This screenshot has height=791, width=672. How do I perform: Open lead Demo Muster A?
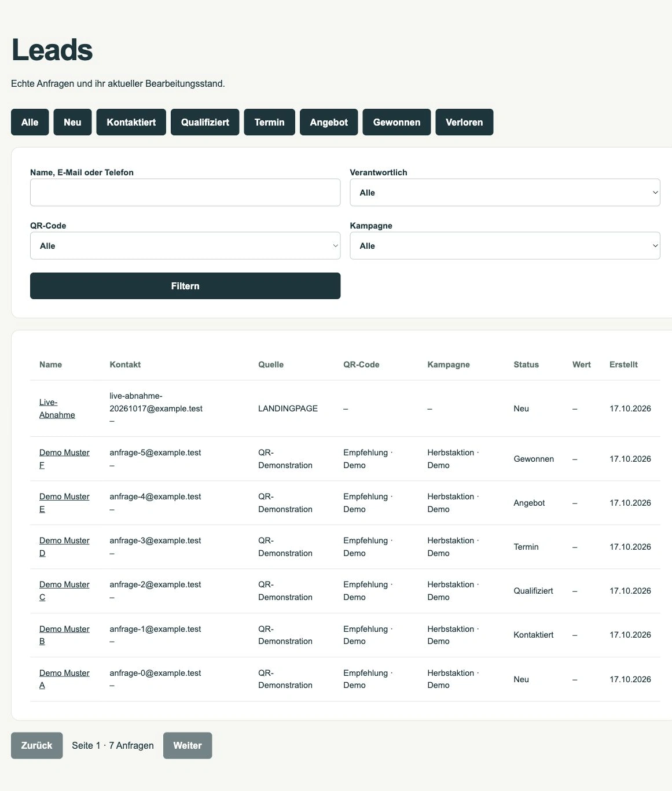coord(64,679)
